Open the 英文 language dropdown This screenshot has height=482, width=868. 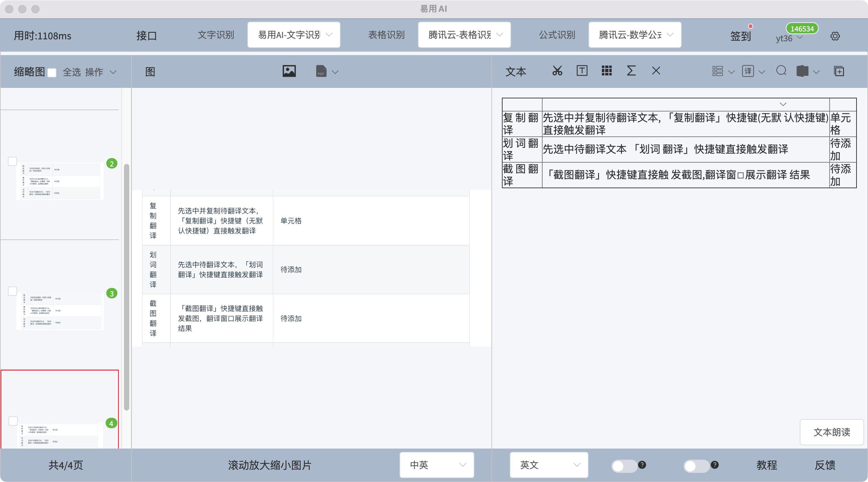(x=549, y=465)
